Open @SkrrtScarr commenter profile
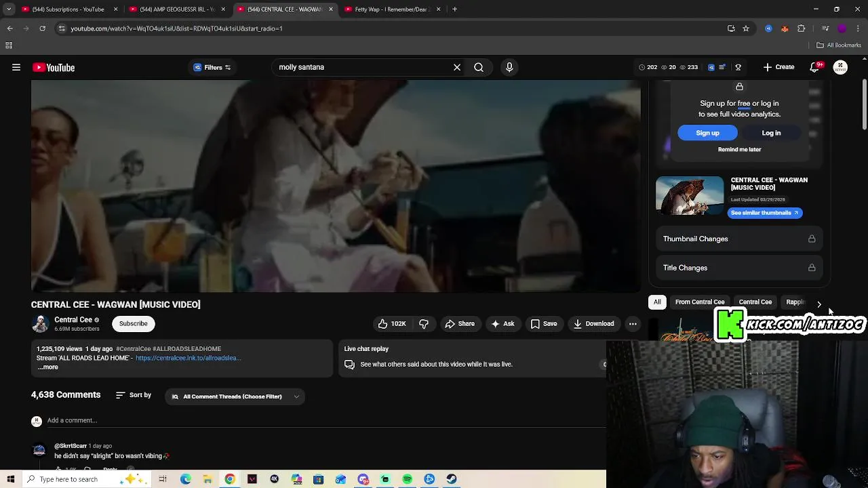This screenshot has width=868, height=488. point(71,446)
